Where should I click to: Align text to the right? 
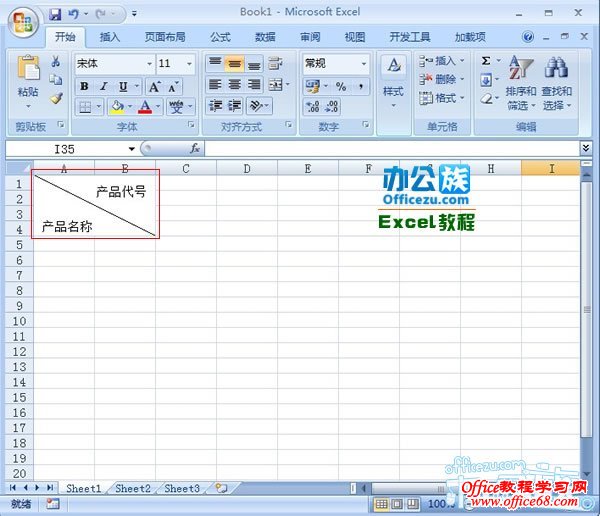pos(254,85)
